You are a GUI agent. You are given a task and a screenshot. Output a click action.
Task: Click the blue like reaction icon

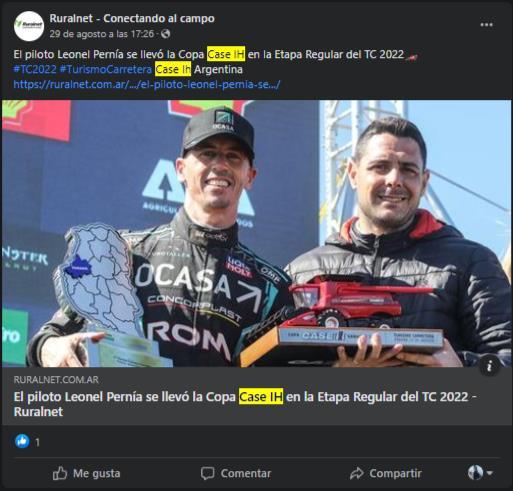pyautogui.click(x=22, y=441)
